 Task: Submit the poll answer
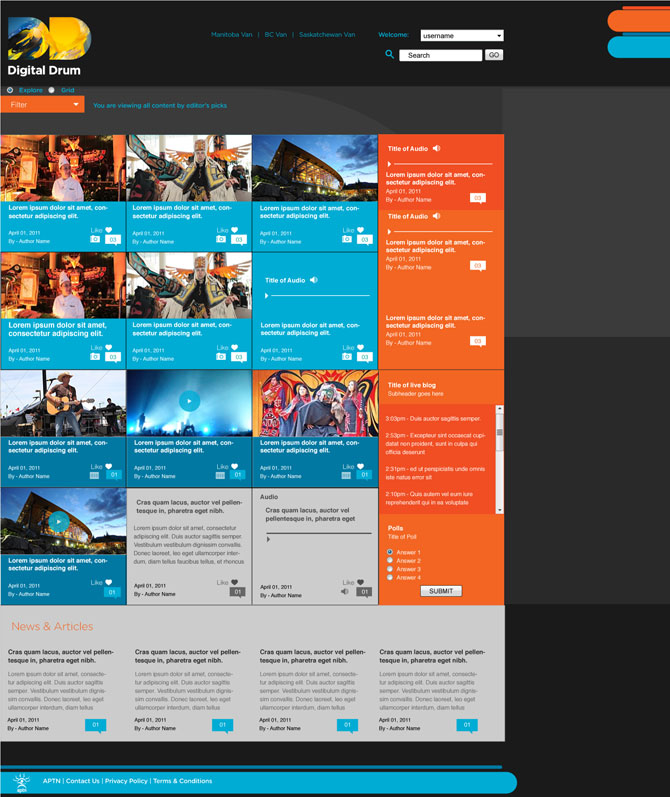tap(440, 591)
